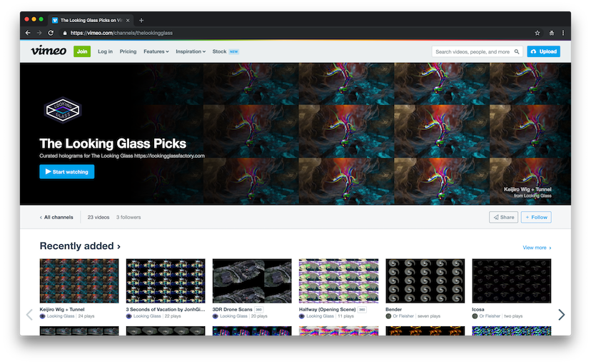Open the browser three-dot menu
The image size is (591, 364).
coord(562,33)
